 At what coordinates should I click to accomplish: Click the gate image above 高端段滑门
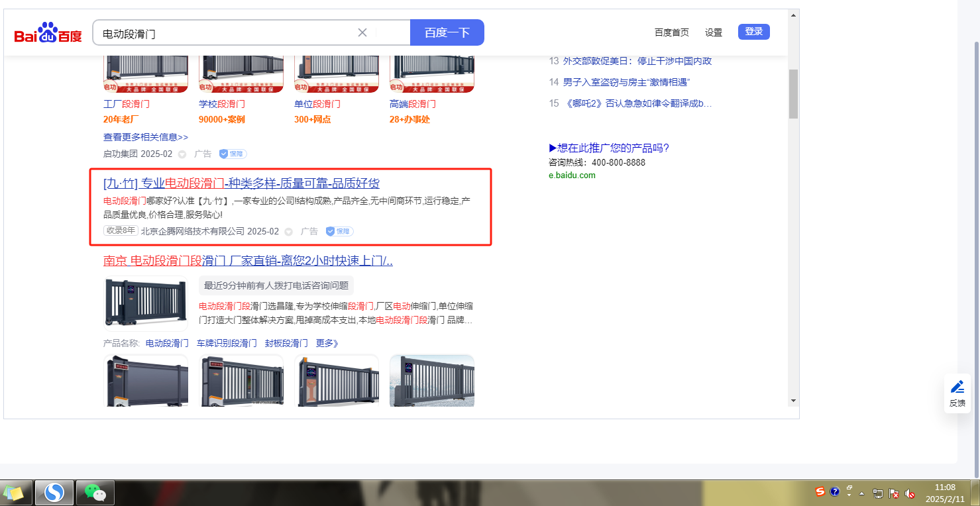pos(432,74)
